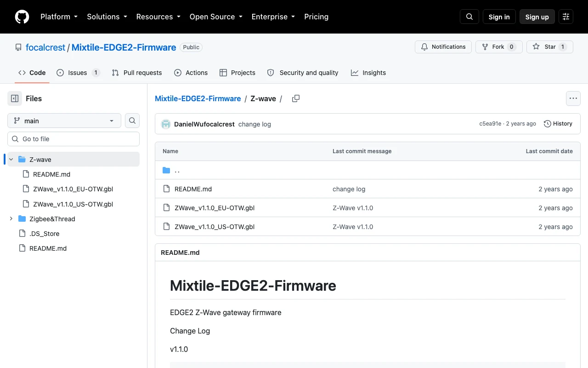This screenshot has height=368, width=588.
Task: Click the search files magnifier button
Action: [x=132, y=121]
